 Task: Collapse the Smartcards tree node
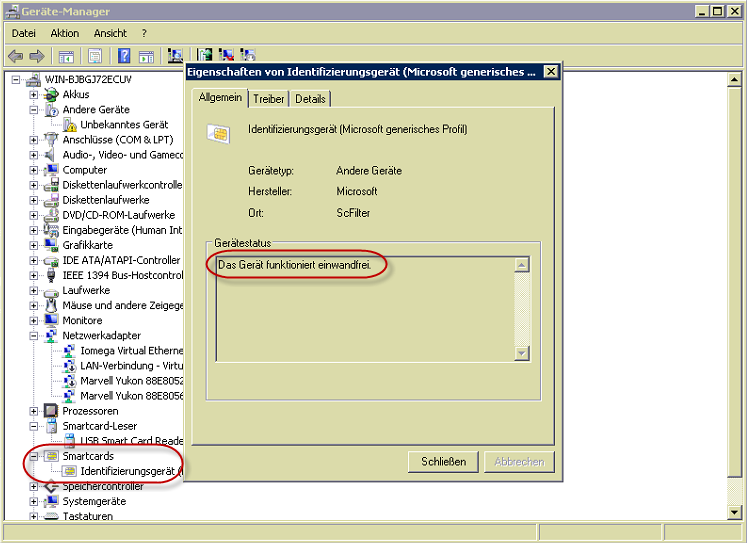(33, 456)
